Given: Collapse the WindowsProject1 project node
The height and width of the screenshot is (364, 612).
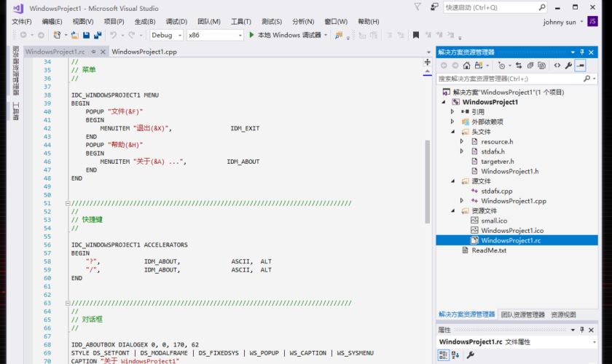Looking at the screenshot, I should (444, 102).
